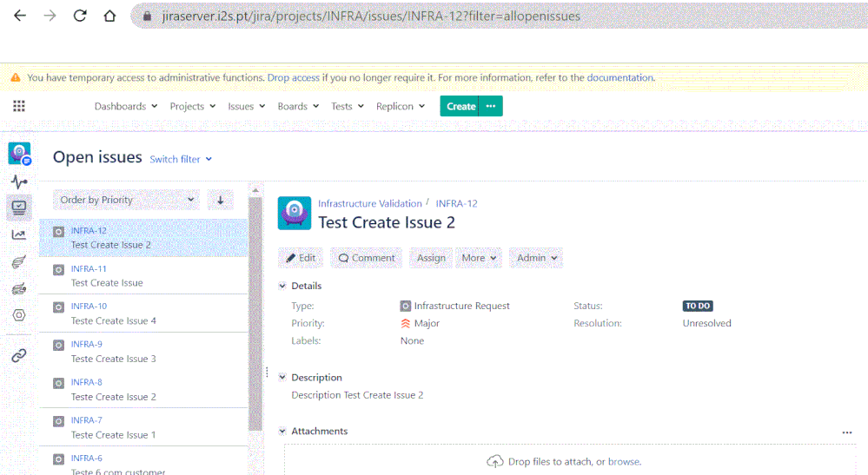Click the Major priority icon
The width and height of the screenshot is (868, 475).
[406, 324]
